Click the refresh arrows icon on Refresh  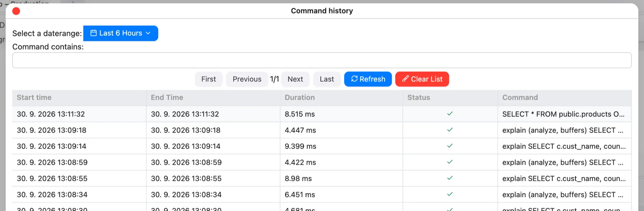(354, 79)
